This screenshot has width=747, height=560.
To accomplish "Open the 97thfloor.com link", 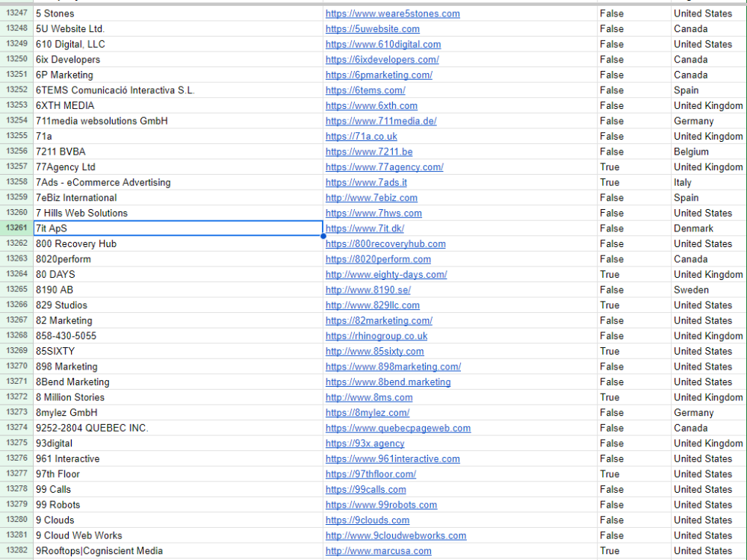I will coord(371,474).
